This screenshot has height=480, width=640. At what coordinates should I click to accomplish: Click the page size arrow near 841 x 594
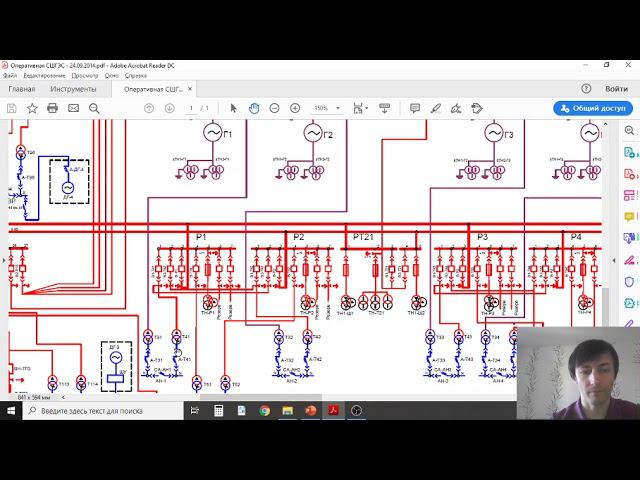click(63, 397)
